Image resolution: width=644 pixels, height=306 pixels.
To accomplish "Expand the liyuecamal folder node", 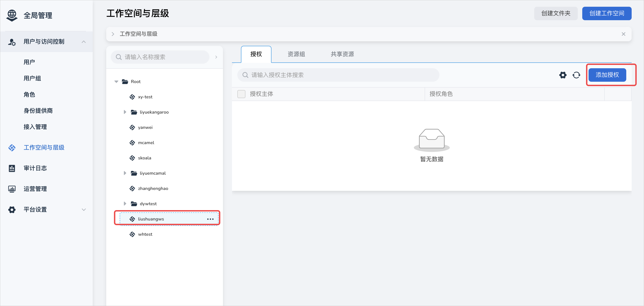I will [124, 173].
